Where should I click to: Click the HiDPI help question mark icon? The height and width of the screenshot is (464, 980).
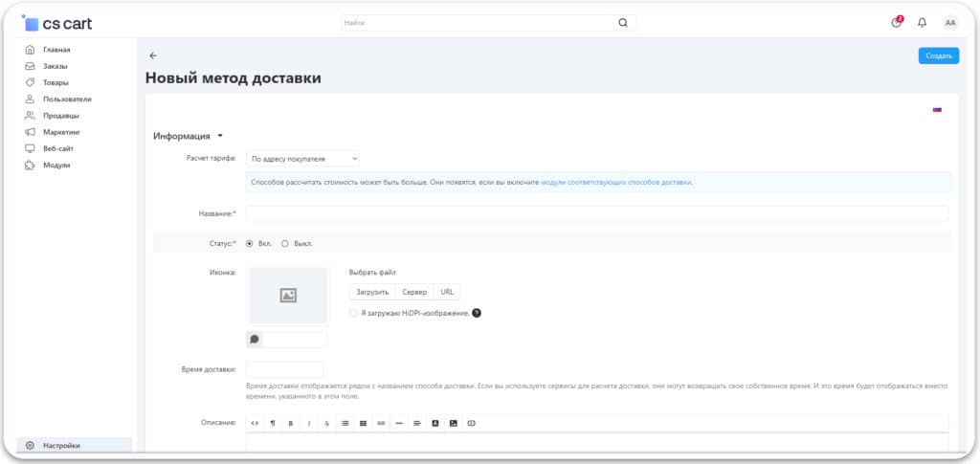(477, 313)
